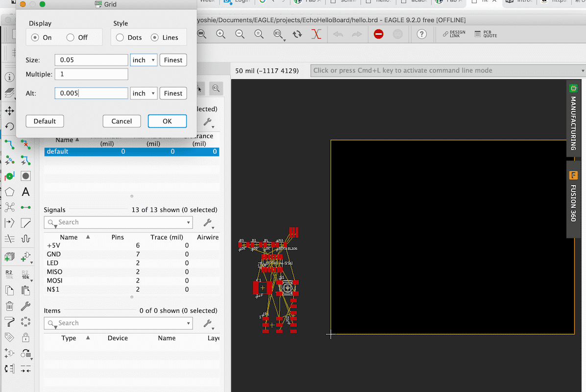Cancel the Grid dialog
The height and width of the screenshot is (392, 586).
coord(122,121)
